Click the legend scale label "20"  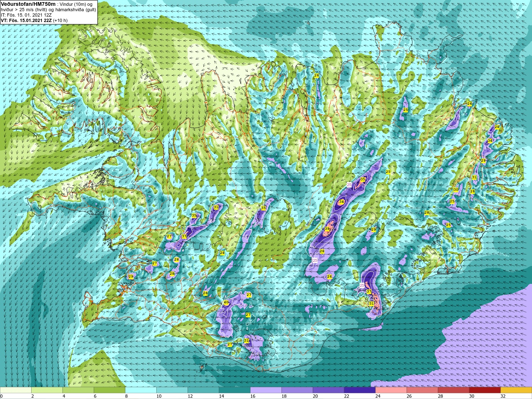coord(315,396)
